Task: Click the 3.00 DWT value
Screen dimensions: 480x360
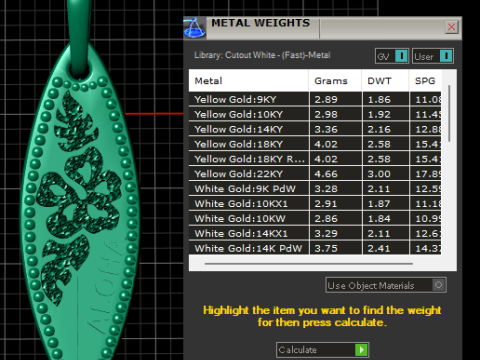Action: point(379,174)
